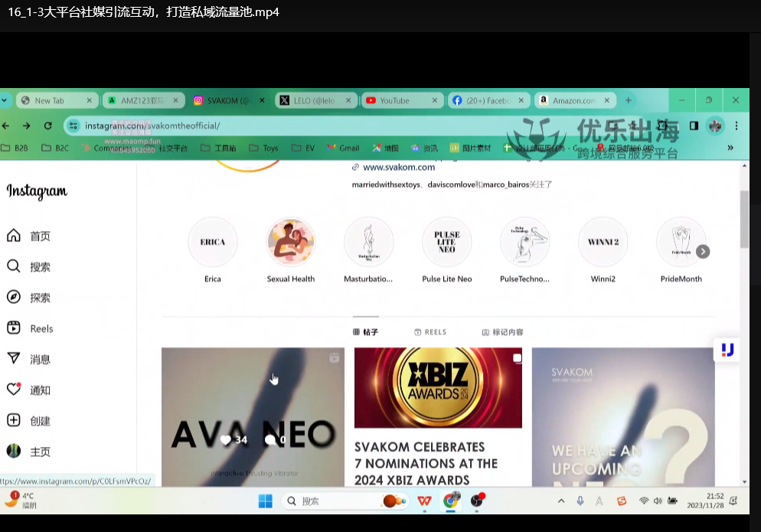This screenshot has width=761, height=532.
Task: Switch to the New Tab tab
Action: click(57, 100)
